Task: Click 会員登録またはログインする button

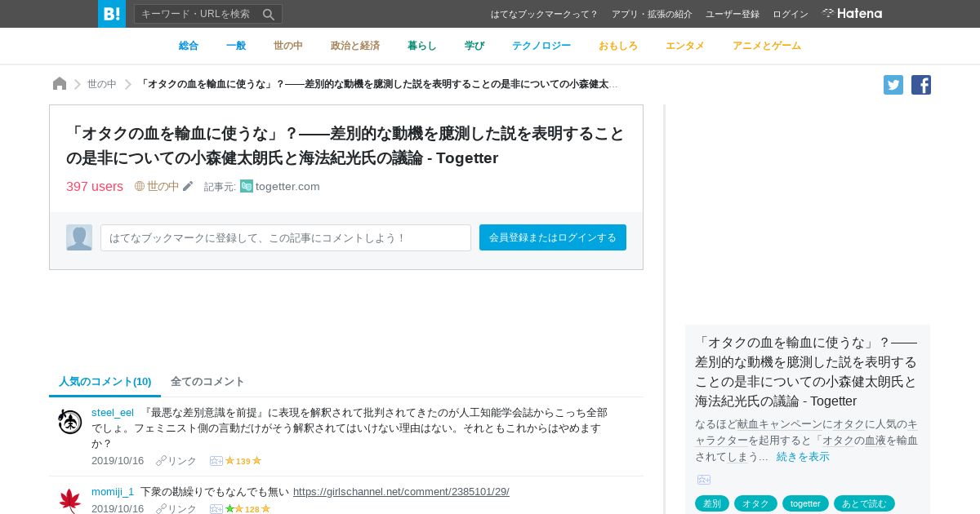Action: click(553, 237)
